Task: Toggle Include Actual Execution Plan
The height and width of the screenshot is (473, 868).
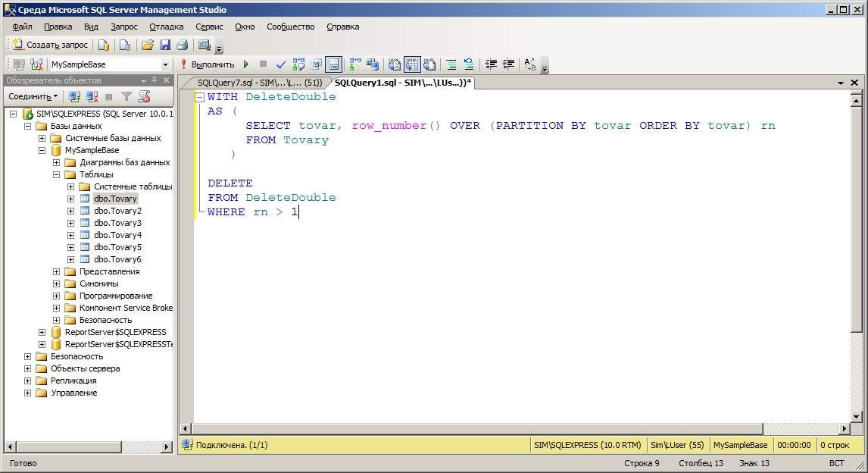Action: coord(354,64)
